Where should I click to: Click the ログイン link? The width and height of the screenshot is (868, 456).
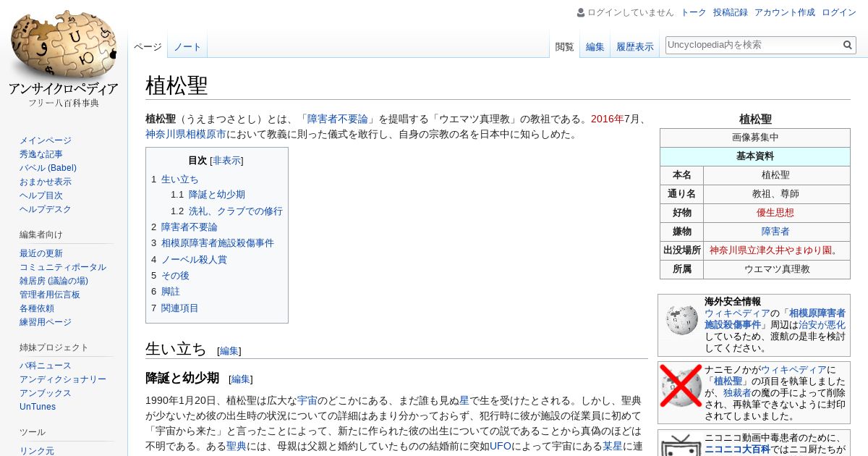pos(839,12)
